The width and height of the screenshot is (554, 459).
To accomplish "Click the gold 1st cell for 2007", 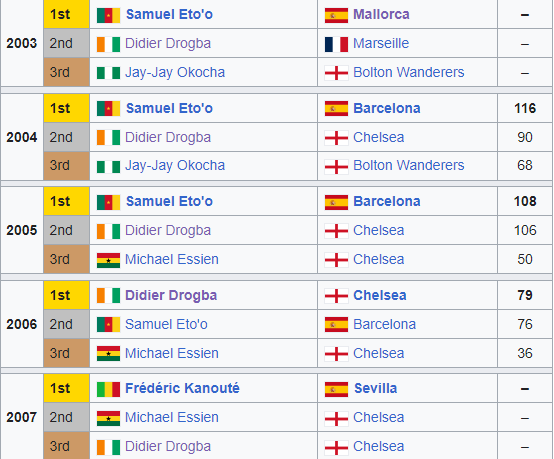I will [x=66, y=388].
